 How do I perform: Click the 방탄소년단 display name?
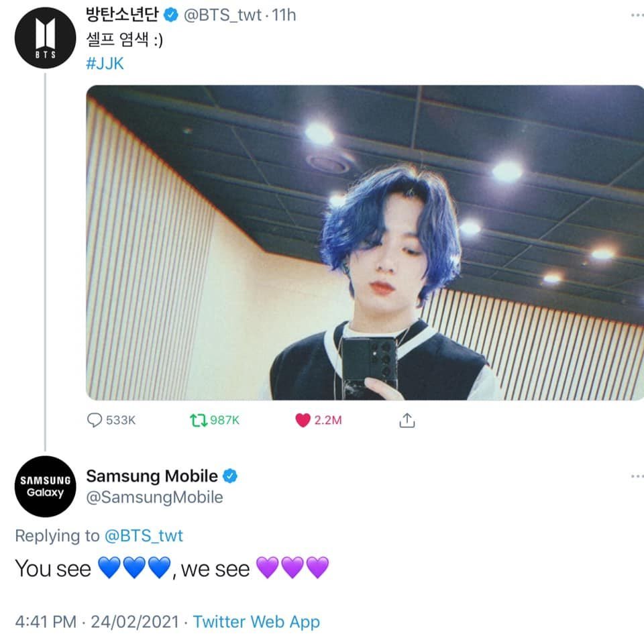pyautogui.click(x=122, y=15)
